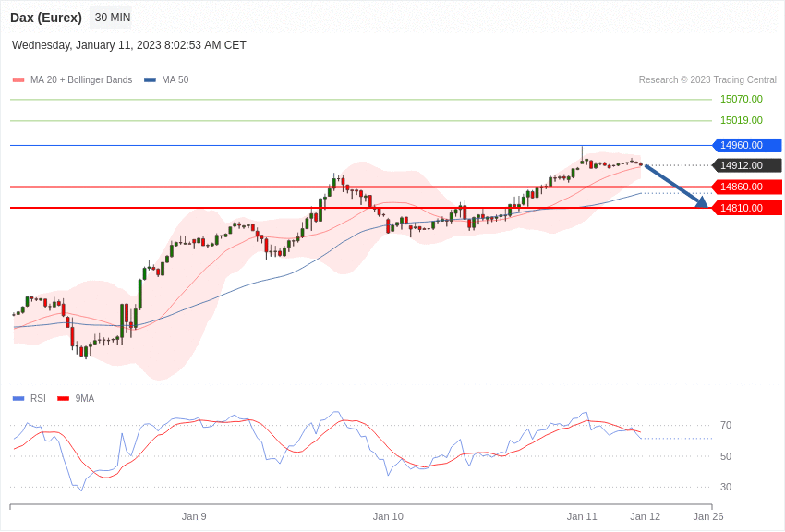Select the Jan 9 date axis label
785x532 pixels.
[194, 516]
